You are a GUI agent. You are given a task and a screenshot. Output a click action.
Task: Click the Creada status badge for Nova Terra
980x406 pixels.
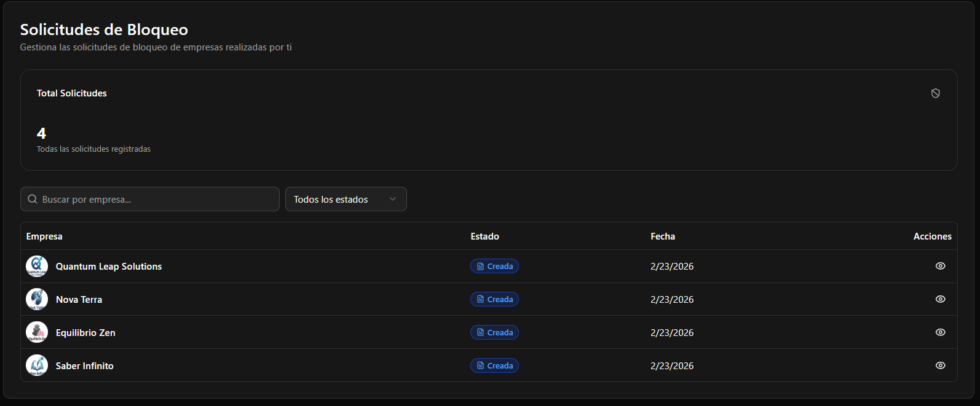494,299
